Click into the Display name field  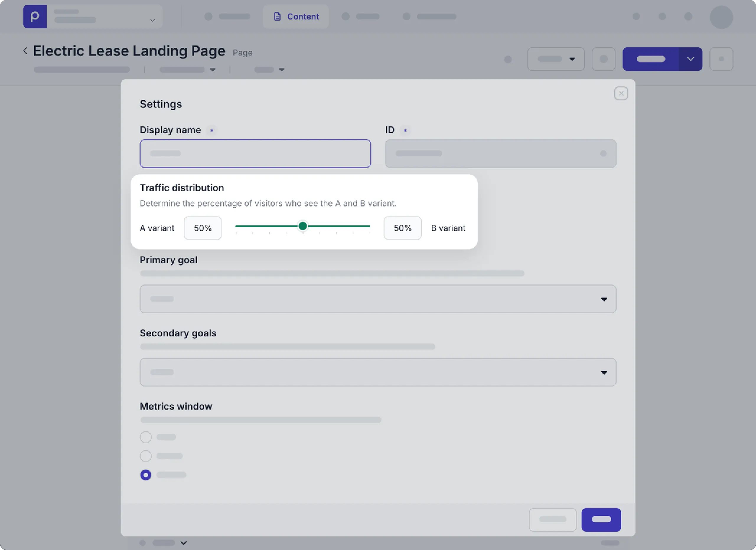[255, 153]
